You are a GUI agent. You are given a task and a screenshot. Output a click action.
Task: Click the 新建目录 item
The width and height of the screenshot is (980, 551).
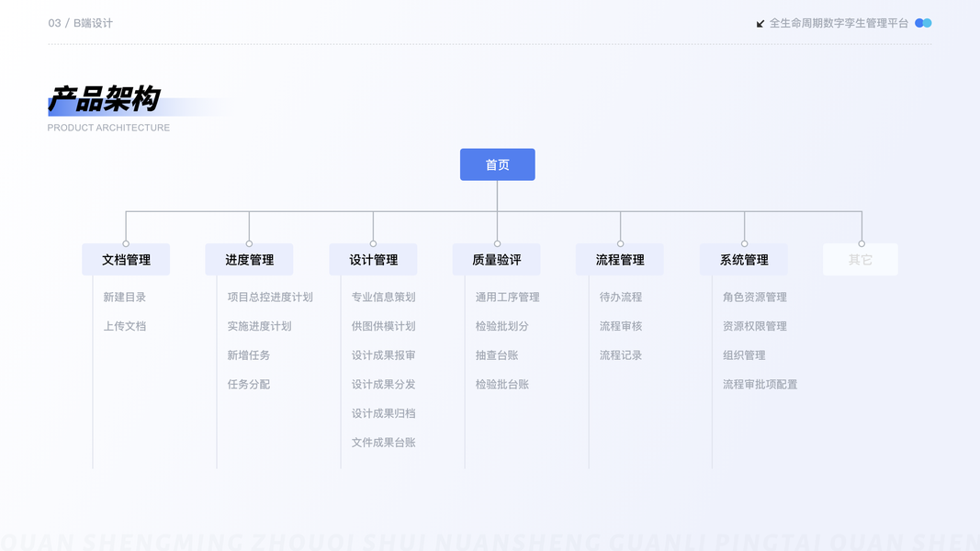point(124,297)
